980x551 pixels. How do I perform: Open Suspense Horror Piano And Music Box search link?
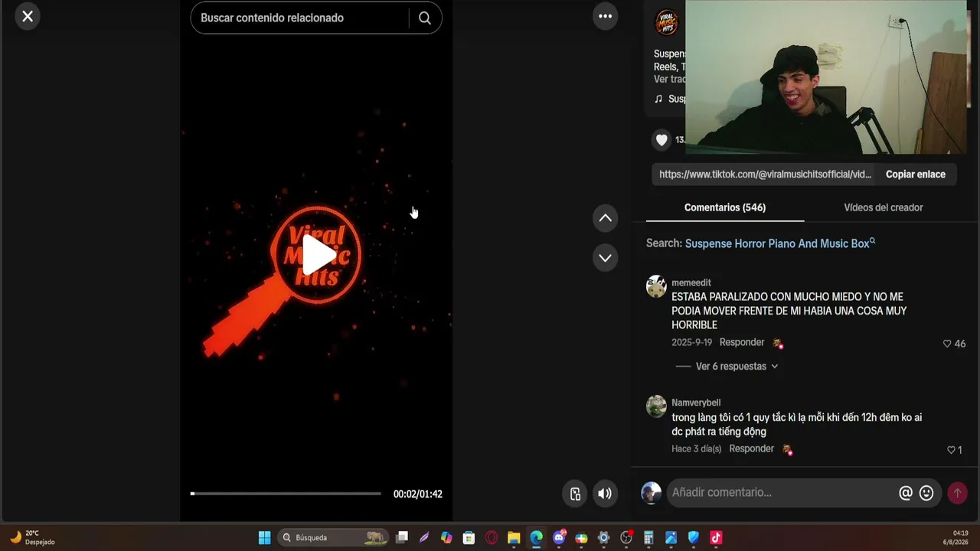780,243
